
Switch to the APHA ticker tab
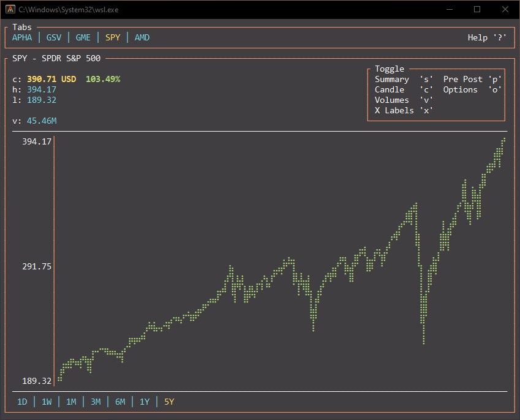pyautogui.click(x=22, y=37)
